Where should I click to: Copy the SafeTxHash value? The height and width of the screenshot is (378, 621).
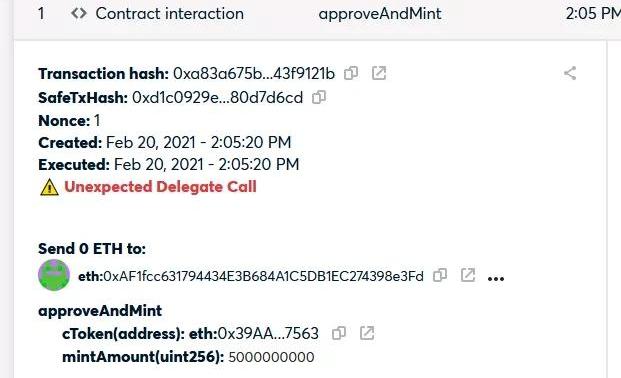(x=319, y=97)
